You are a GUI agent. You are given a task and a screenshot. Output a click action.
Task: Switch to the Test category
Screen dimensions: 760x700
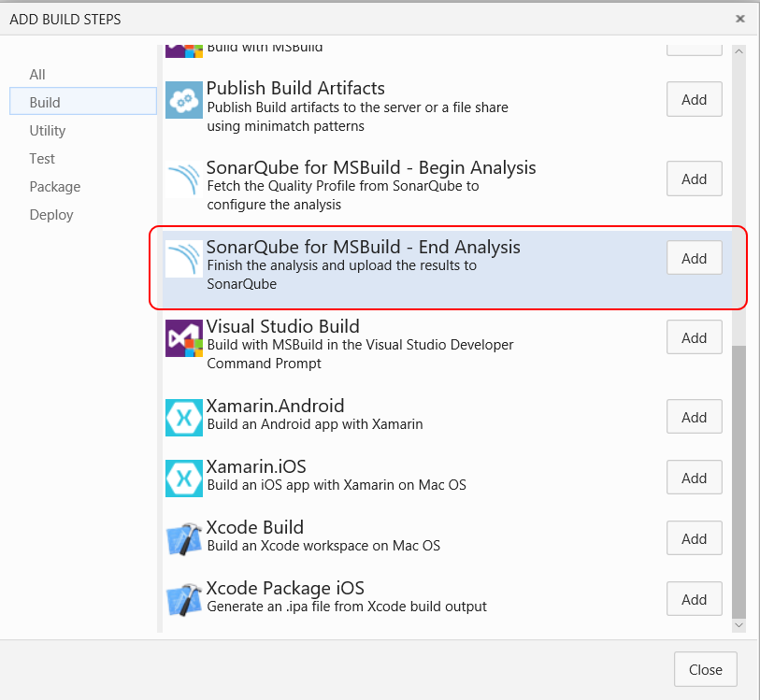pyautogui.click(x=42, y=159)
